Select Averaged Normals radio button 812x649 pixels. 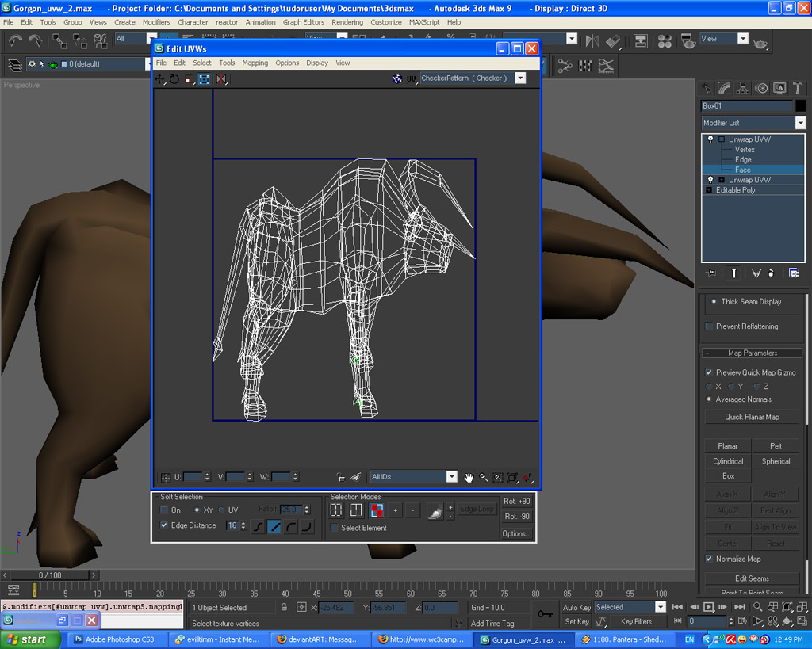pyautogui.click(x=709, y=399)
